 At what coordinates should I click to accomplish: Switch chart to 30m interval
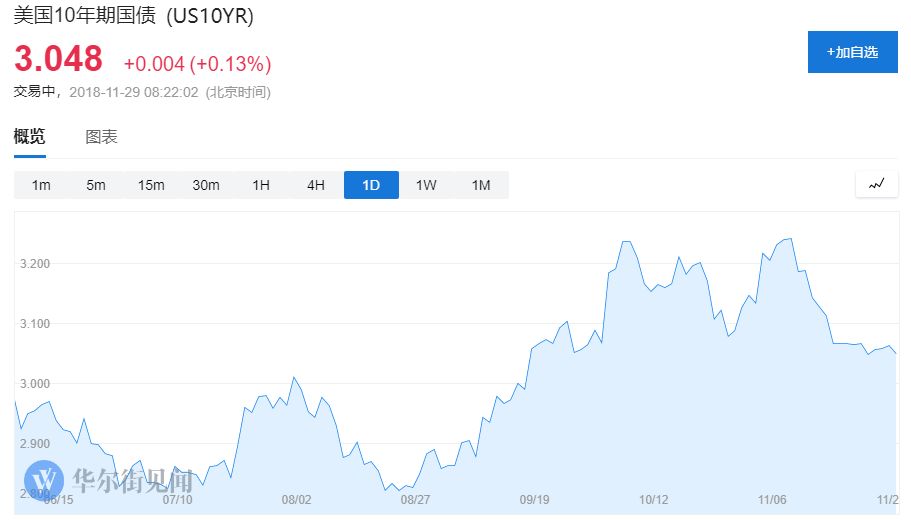click(206, 185)
